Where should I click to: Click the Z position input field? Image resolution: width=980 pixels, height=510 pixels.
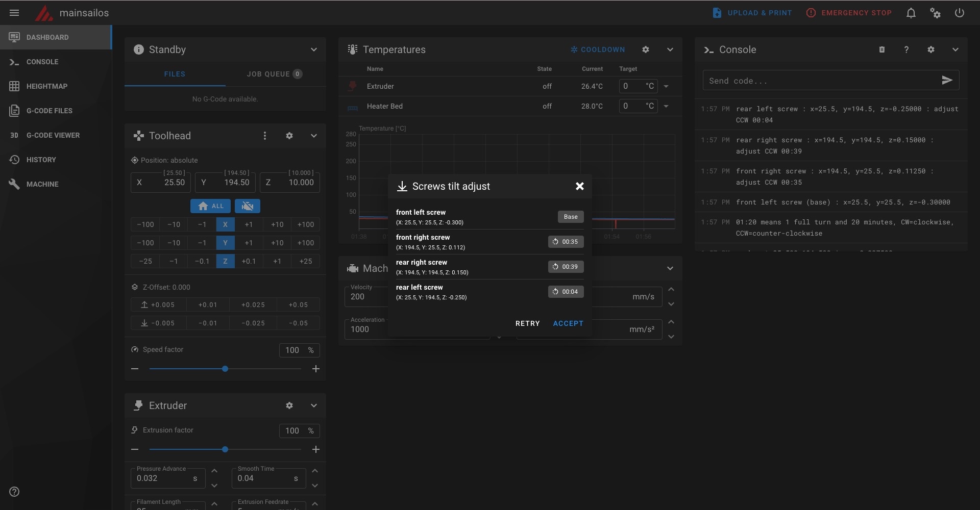click(290, 182)
